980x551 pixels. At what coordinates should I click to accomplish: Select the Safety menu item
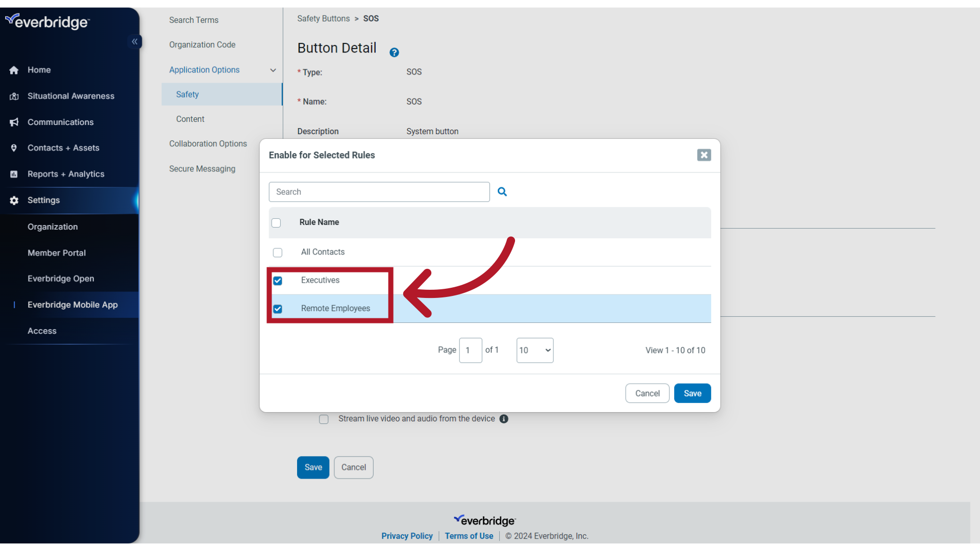[187, 94]
